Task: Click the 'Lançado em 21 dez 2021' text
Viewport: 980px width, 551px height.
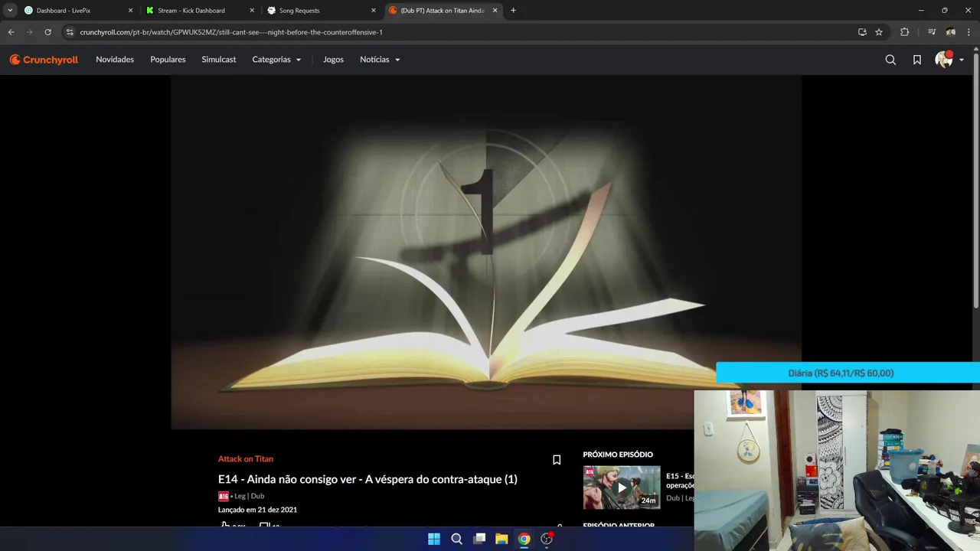Action: tap(257, 510)
